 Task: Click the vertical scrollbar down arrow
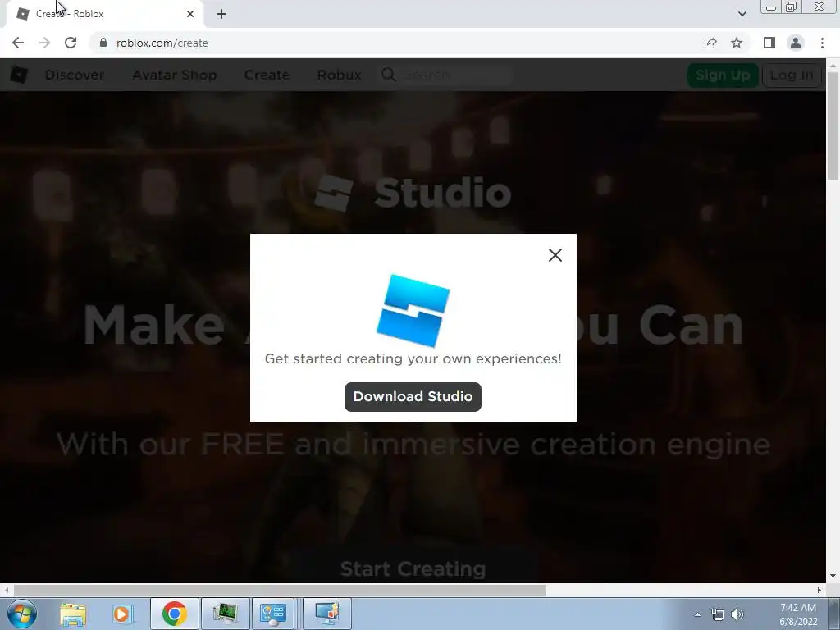point(833,577)
